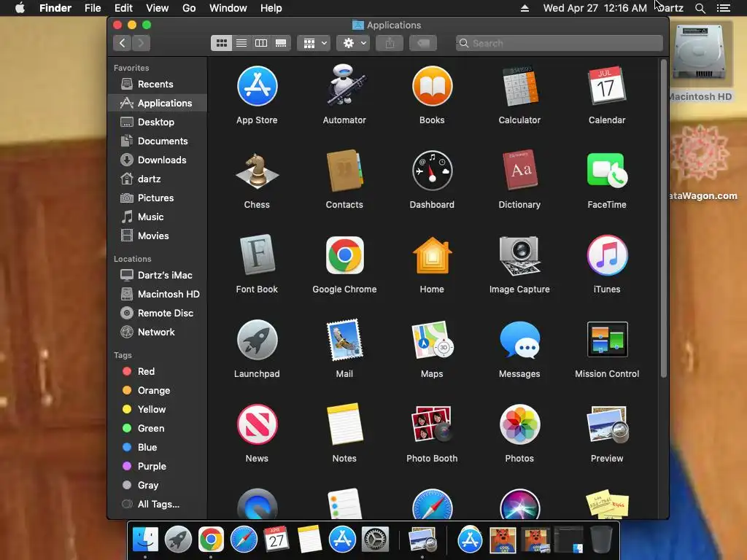Image resolution: width=747 pixels, height=560 pixels.
Task: Open the Font Book app icon
Action: tap(258, 255)
